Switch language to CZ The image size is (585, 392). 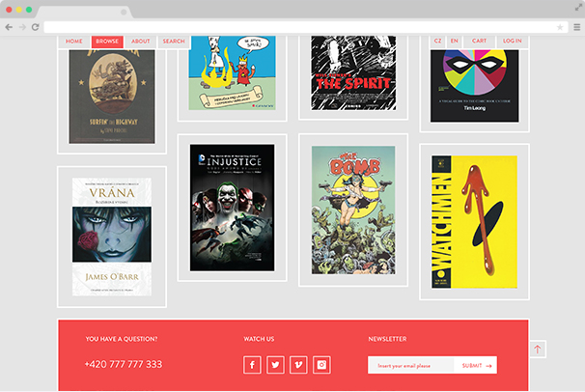[438, 42]
